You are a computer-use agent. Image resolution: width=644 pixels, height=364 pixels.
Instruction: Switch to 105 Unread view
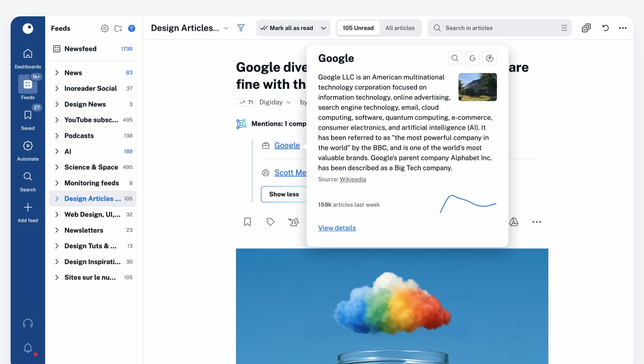coord(358,28)
